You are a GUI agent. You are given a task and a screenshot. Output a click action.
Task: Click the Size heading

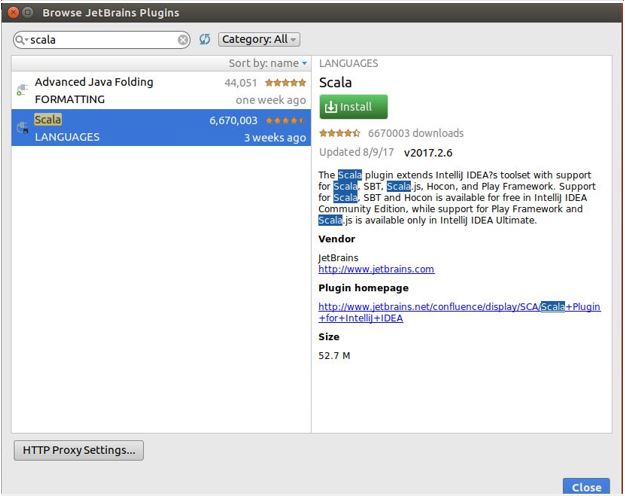(x=329, y=337)
